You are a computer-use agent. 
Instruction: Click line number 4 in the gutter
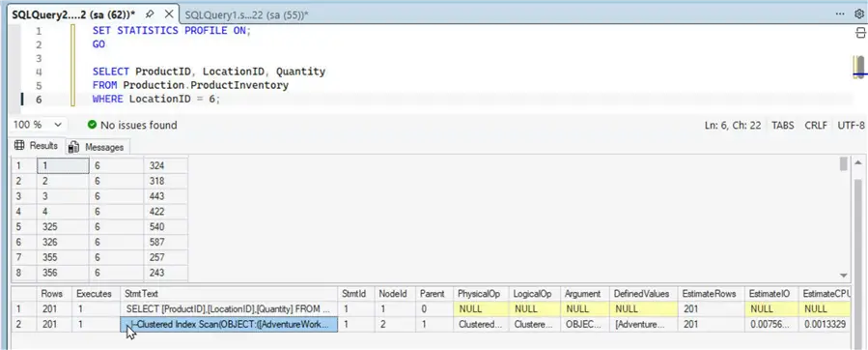[x=39, y=73]
